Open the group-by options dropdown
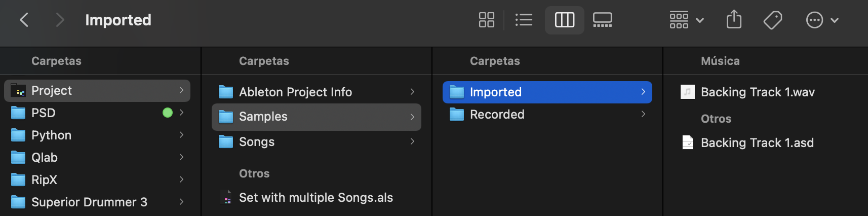 pyautogui.click(x=686, y=20)
